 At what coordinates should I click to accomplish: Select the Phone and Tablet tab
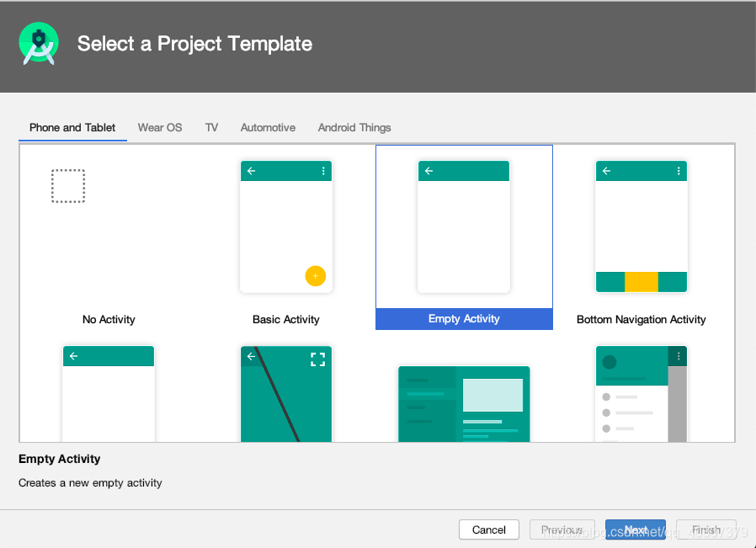72,128
